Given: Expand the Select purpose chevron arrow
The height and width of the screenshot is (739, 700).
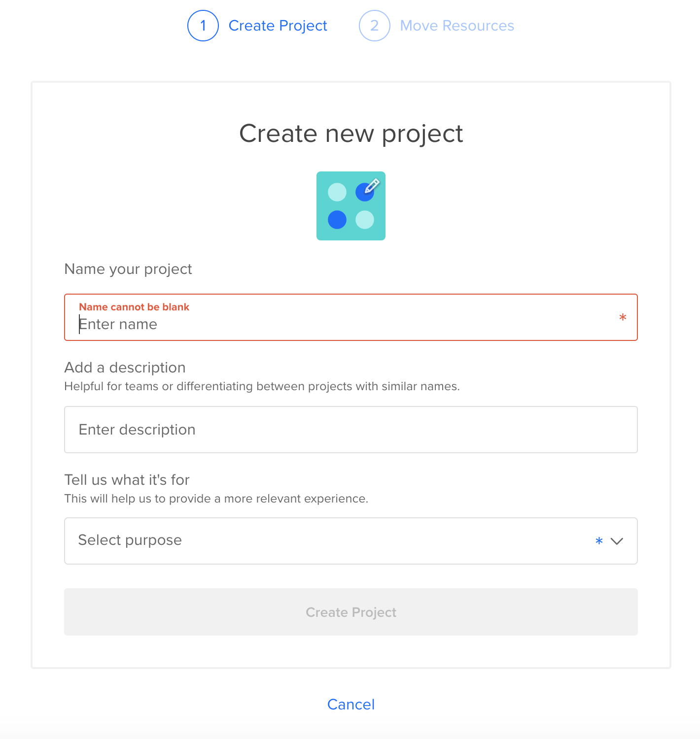Looking at the screenshot, I should 617,541.
